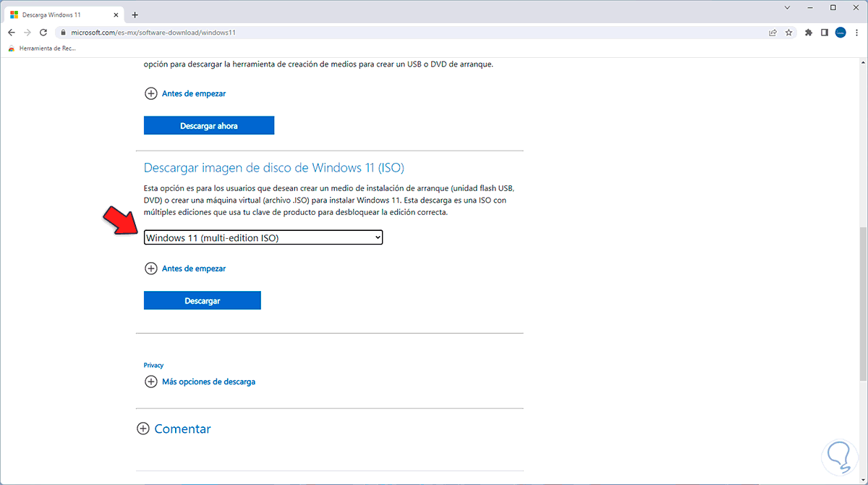Open the browser side panel
Screen dimensions: 868x485
825,33
